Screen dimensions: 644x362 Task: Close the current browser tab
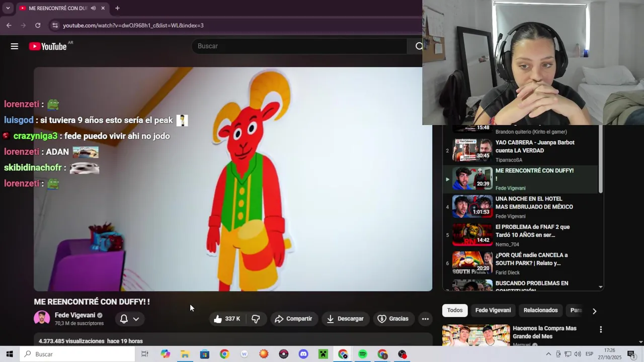tap(103, 8)
